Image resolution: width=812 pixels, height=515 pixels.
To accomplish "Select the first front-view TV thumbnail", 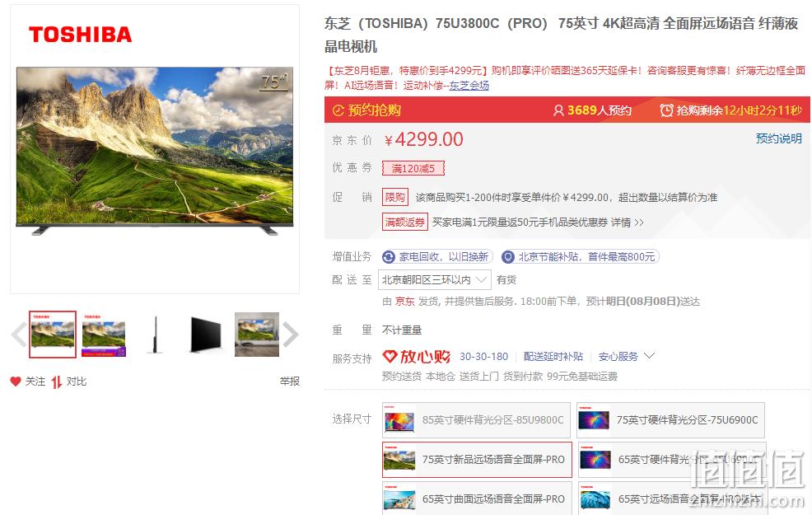I will 53,335.
